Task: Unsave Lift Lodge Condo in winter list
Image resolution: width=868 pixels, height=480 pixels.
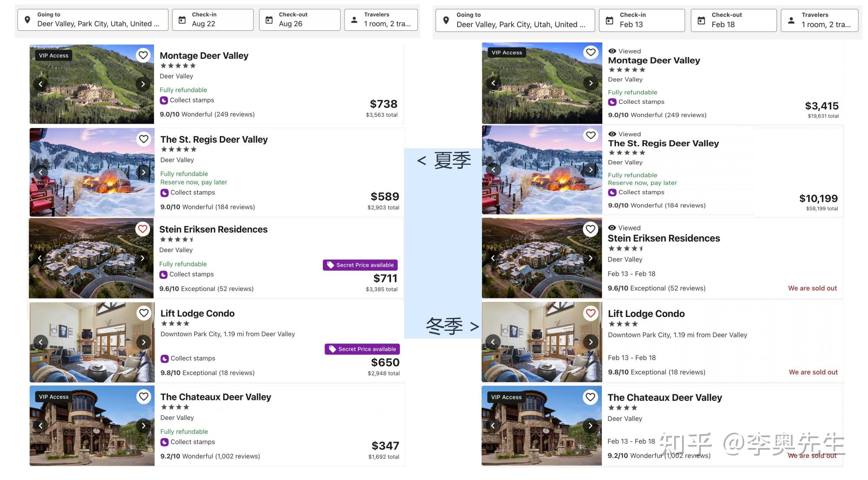Action: click(x=591, y=313)
